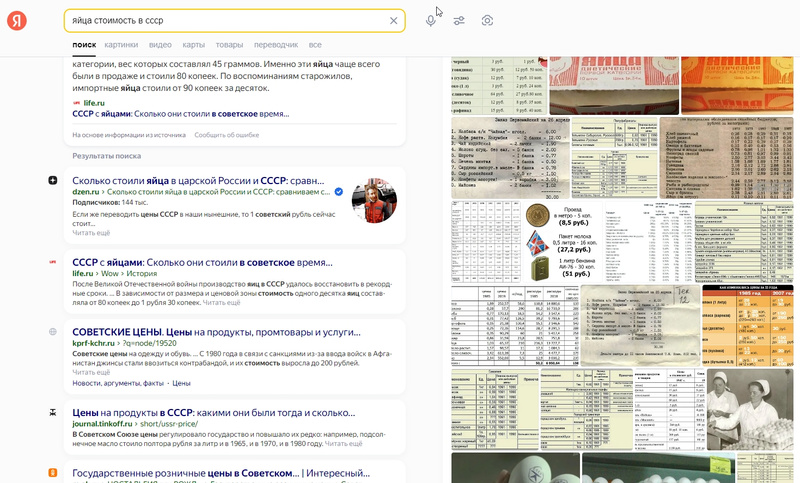Clear the search query with X
The width and height of the screenshot is (800, 483).
tap(393, 21)
